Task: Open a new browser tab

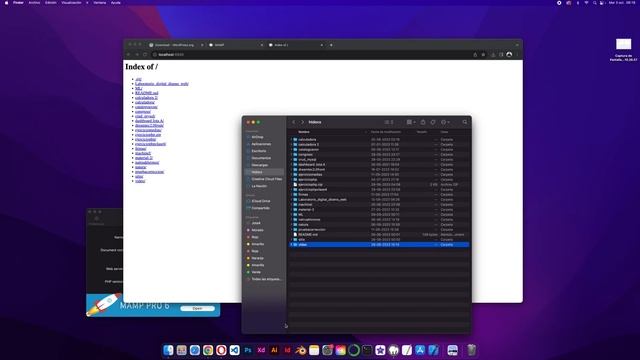Action: click(331, 45)
